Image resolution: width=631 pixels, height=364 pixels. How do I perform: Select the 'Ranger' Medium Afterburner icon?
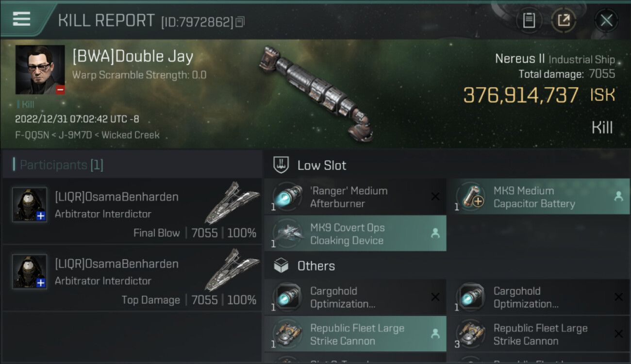[288, 197]
